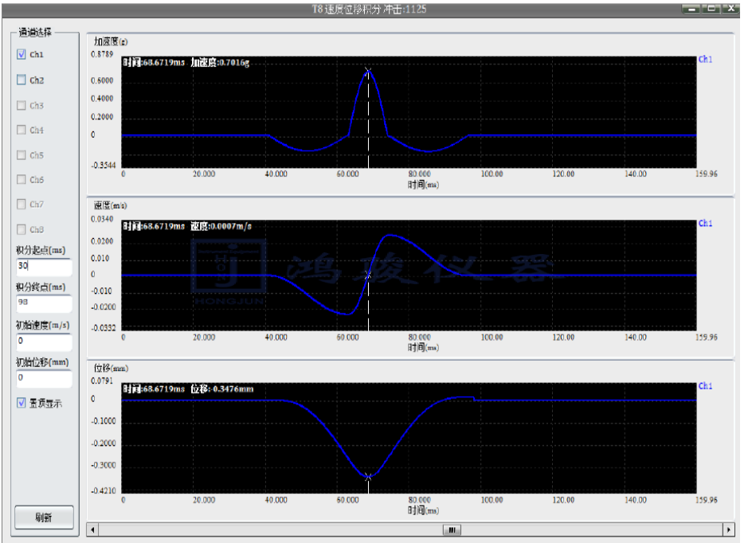Click the Ch1 legend in acceleration chart
756x543 pixels.
705,60
